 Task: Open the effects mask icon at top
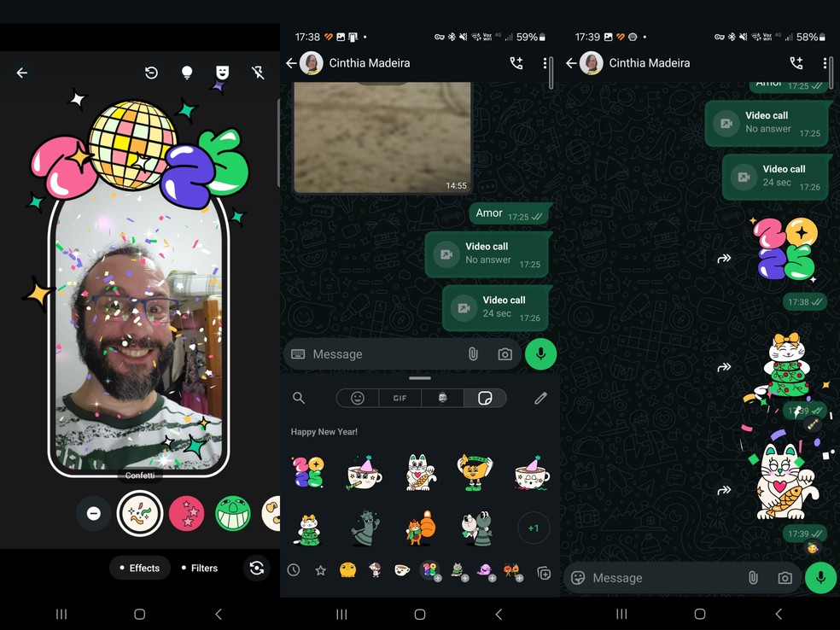coord(222,73)
